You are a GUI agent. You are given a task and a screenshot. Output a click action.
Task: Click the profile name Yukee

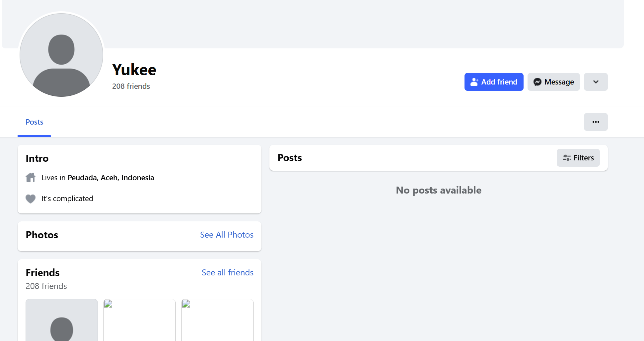coord(134,70)
